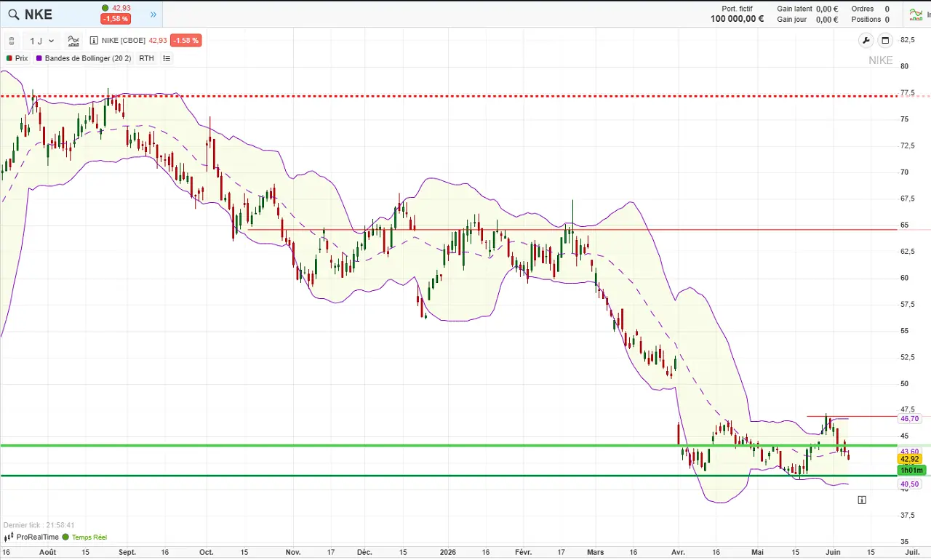Click the Sept. label on time axis
This screenshot has width=931, height=560.
click(x=127, y=552)
